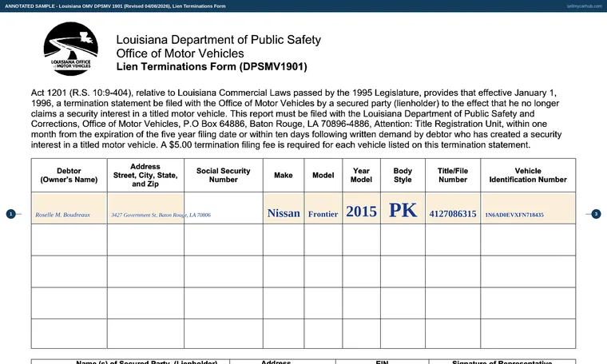The image size is (607, 364).
Task: Click the debtor name "Roselle M. Boudreaux"
Action: pos(63,215)
